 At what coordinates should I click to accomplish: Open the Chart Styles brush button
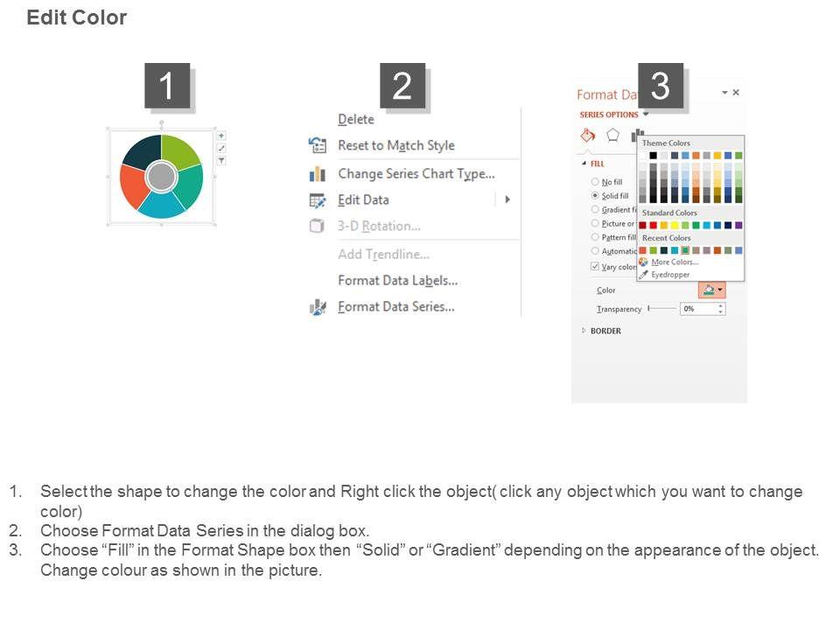[x=221, y=148]
